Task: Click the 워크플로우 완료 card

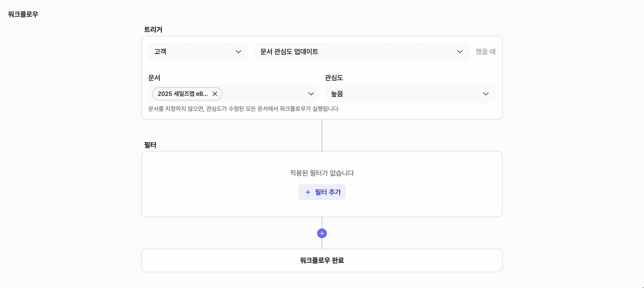Action: (x=322, y=260)
